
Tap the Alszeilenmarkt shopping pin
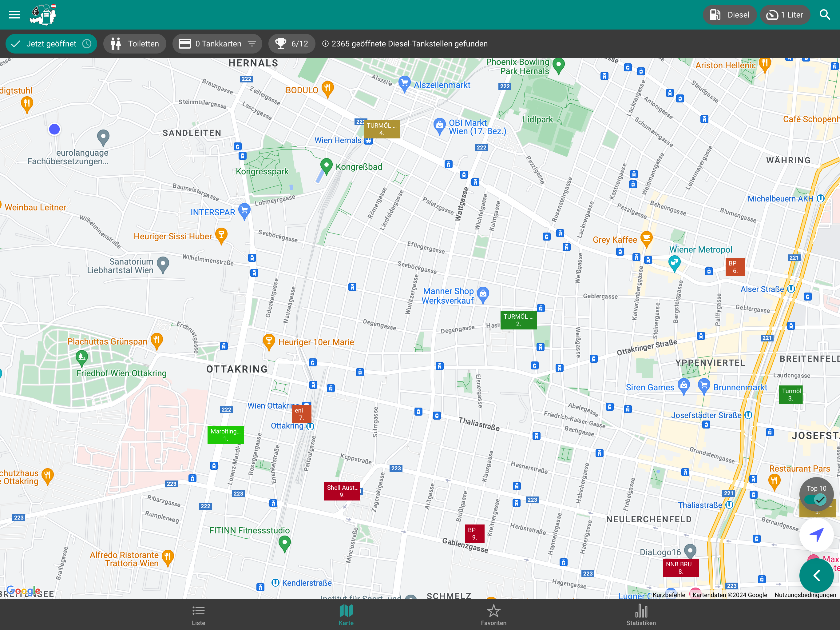tap(404, 84)
